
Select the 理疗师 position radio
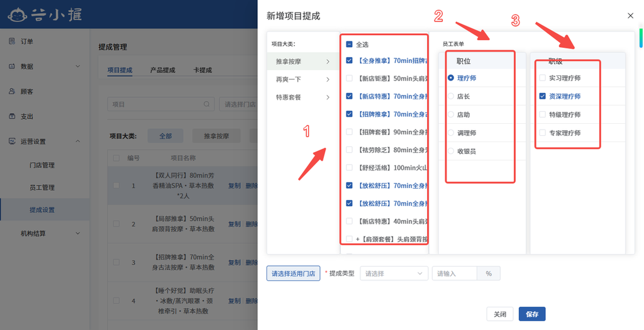pyautogui.click(x=450, y=77)
